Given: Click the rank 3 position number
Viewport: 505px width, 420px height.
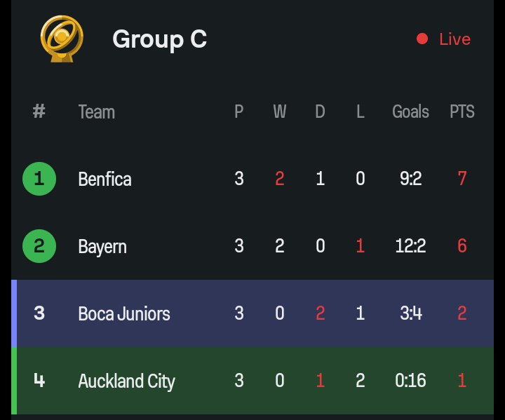Looking at the screenshot, I should [x=39, y=313].
